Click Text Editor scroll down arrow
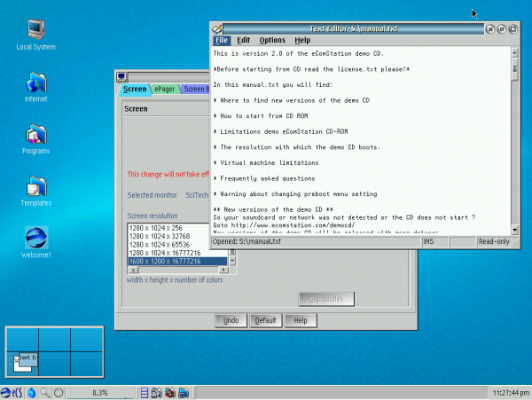The height and width of the screenshot is (400, 532). [514, 230]
